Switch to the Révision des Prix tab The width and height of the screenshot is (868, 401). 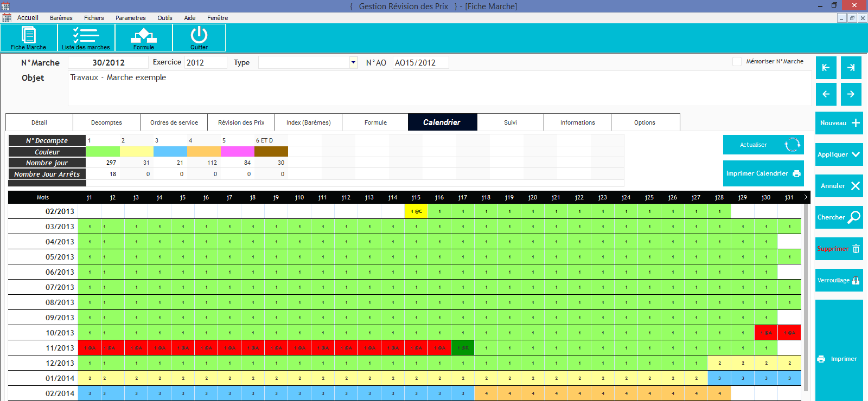point(241,122)
